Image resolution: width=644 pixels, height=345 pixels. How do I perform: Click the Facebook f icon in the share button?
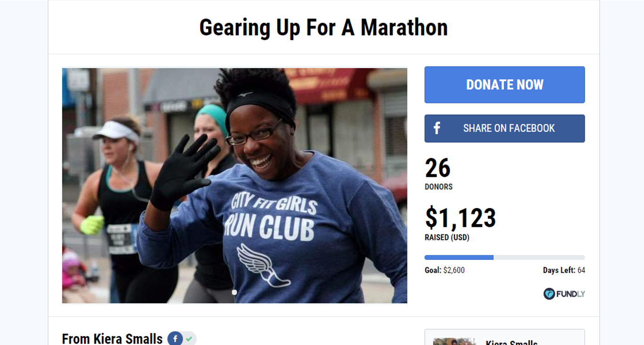[x=437, y=128]
